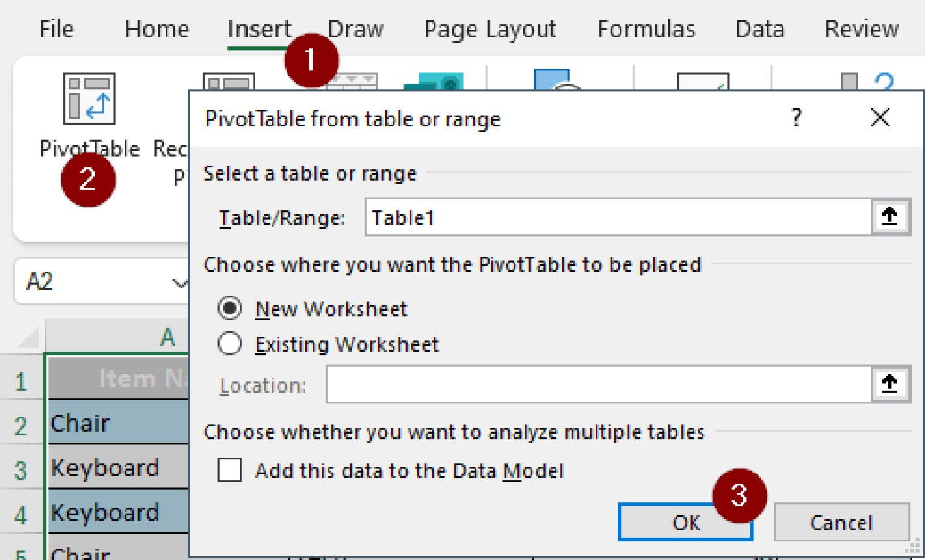Screen dimensions: 925x560
Task: Select the Existing Worksheet radio button
Action: (230, 343)
